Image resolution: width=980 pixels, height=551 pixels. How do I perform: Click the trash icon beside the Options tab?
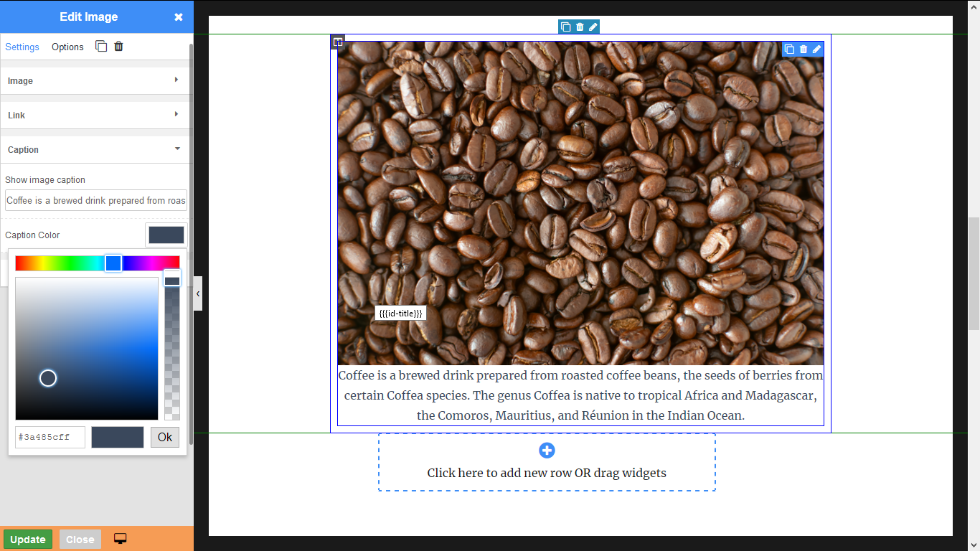click(x=119, y=47)
